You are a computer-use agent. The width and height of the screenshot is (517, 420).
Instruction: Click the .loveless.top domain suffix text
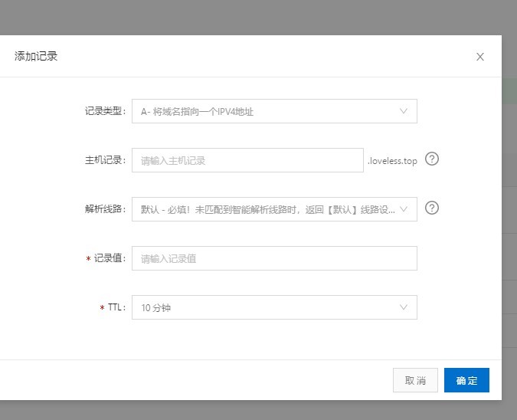[x=392, y=161]
